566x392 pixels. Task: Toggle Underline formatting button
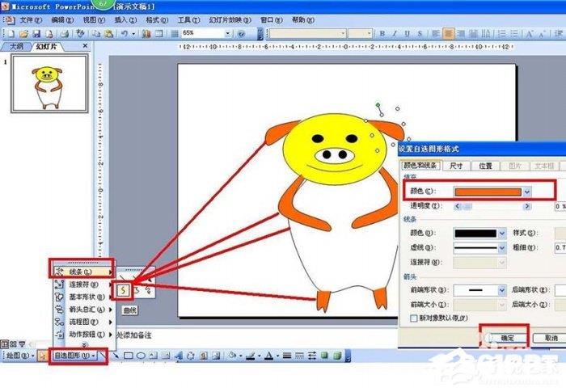[408, 34]
